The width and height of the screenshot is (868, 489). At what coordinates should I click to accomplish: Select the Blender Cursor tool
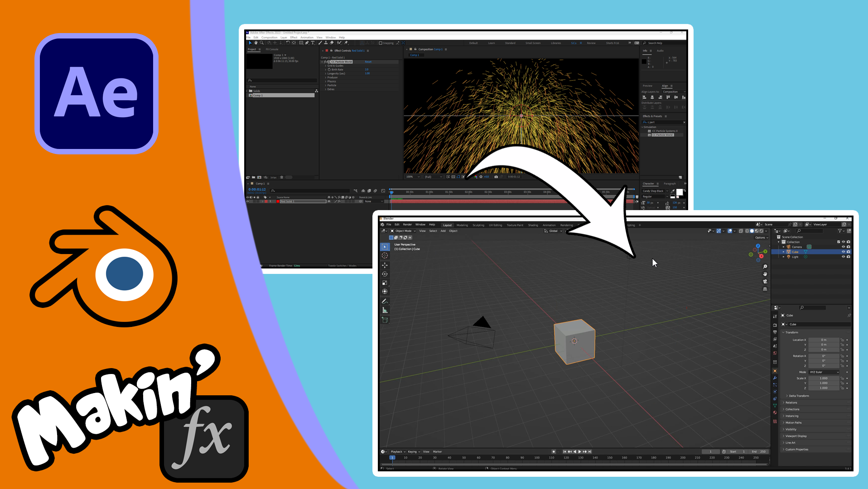click(385, 256)
